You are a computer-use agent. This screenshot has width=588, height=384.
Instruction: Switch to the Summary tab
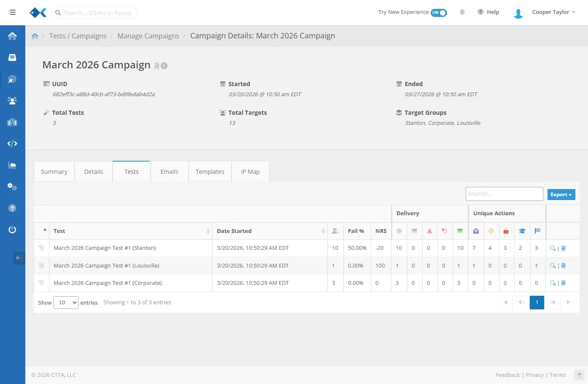(x=54, y=172)
